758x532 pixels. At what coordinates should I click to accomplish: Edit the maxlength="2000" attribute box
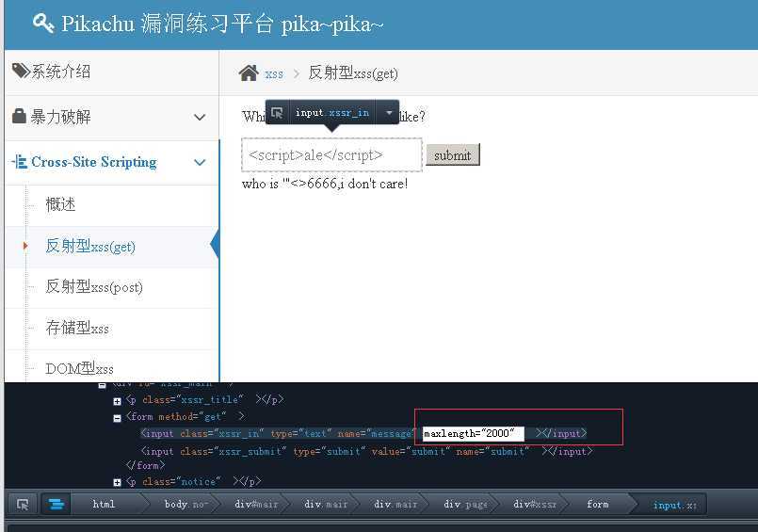click(x=474, y=433)
